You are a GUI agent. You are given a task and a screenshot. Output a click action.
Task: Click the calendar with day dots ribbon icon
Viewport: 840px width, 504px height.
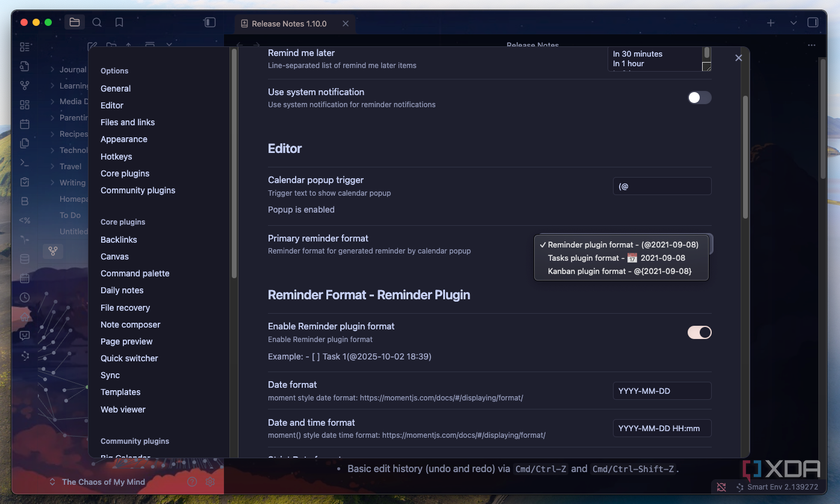click(25, 278)
